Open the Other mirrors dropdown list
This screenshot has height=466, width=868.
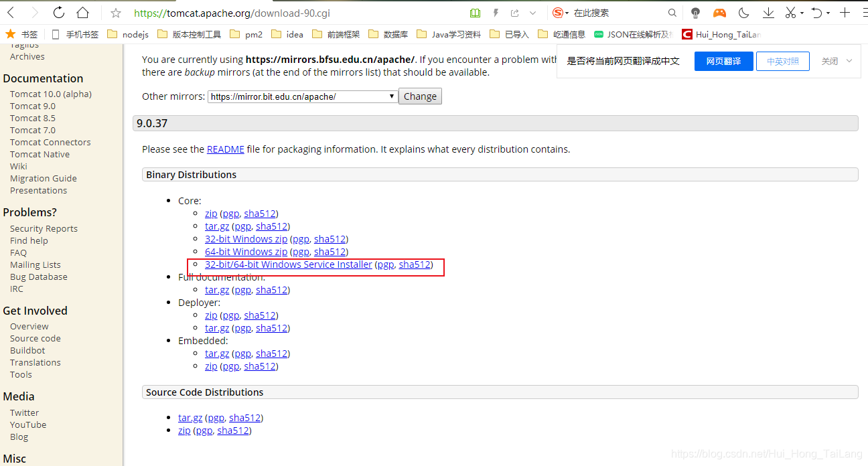click(303, 96)
